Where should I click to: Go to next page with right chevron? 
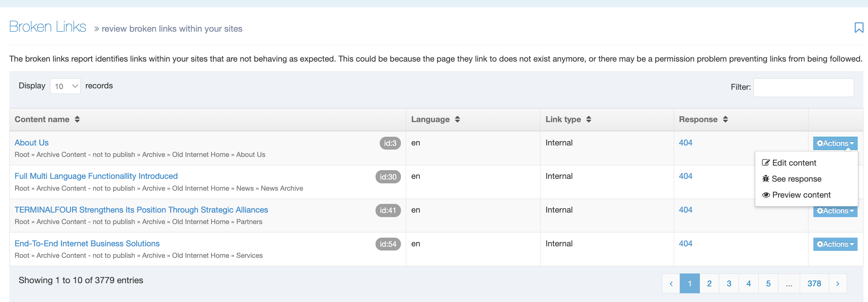pyautogui.click(x=838, y=284)
